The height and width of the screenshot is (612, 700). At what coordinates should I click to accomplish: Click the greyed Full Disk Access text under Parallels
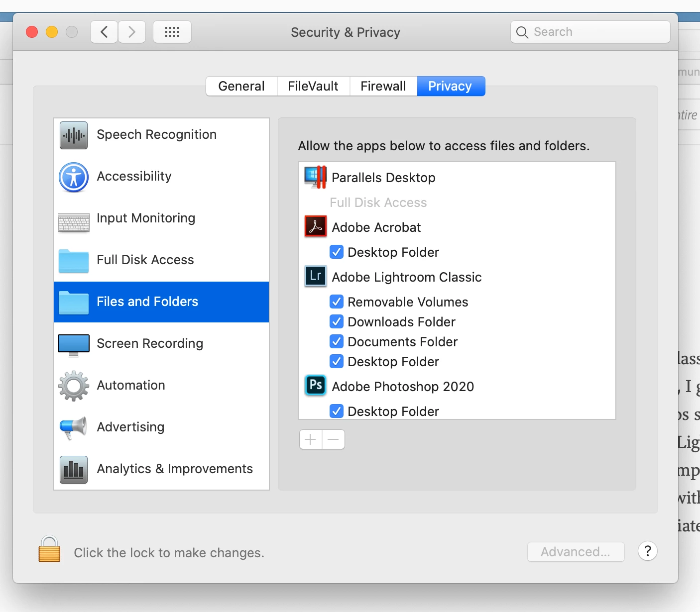pos(378,203)
